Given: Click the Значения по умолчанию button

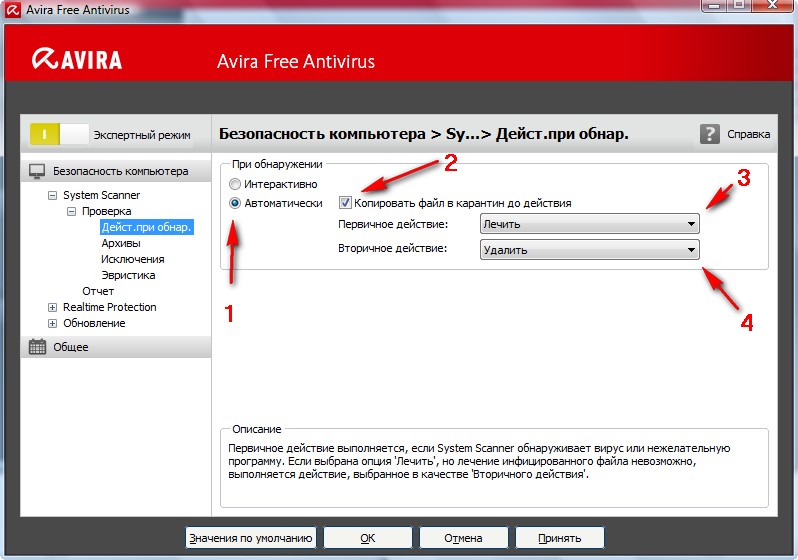Looking at the screenshot, I should pyautogui.click(x=250, y=538).
